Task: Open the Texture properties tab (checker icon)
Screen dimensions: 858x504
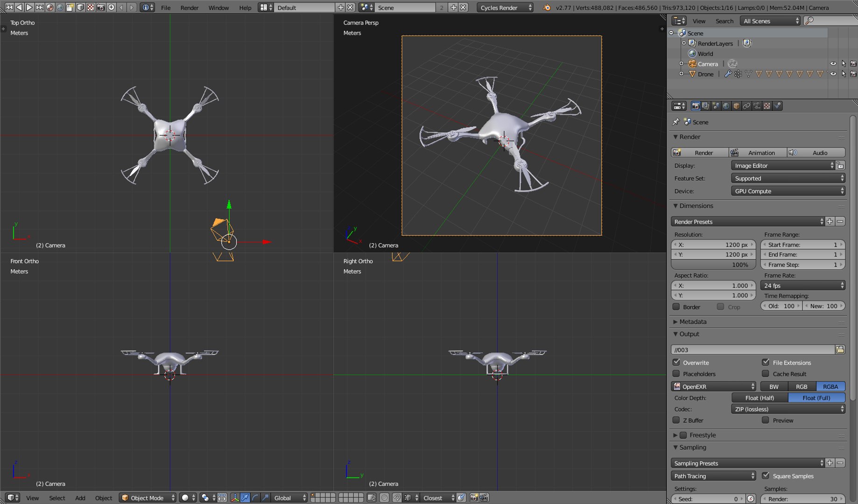Action: 767,106
